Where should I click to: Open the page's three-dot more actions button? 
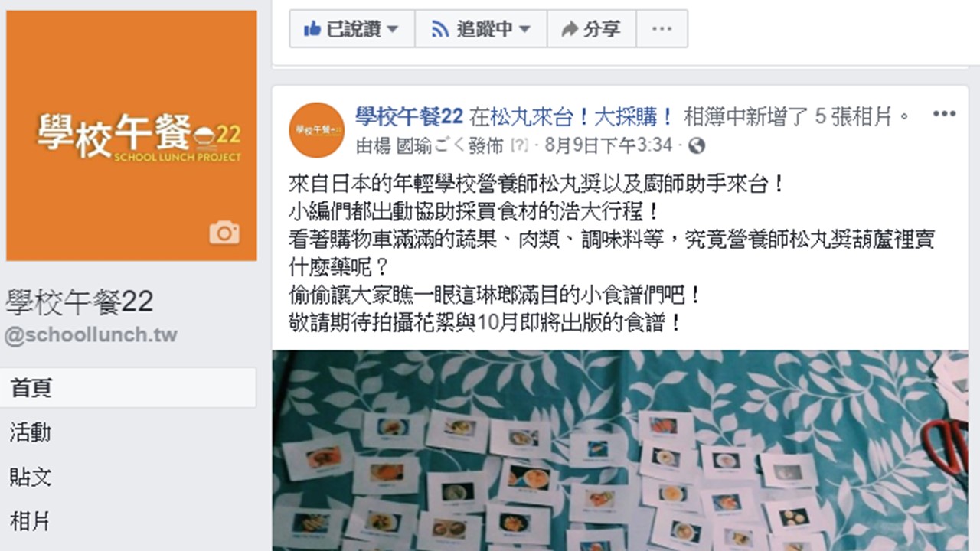(661, 29)
